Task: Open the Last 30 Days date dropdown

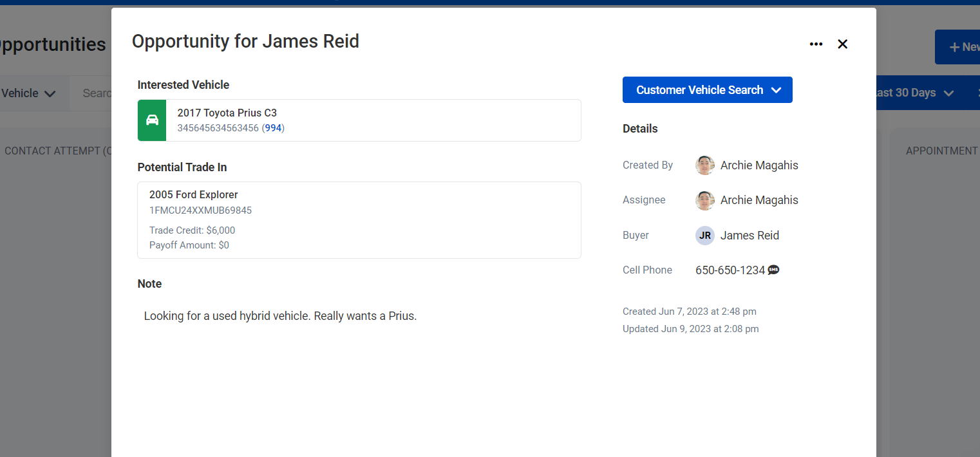Action: [912, 93]
